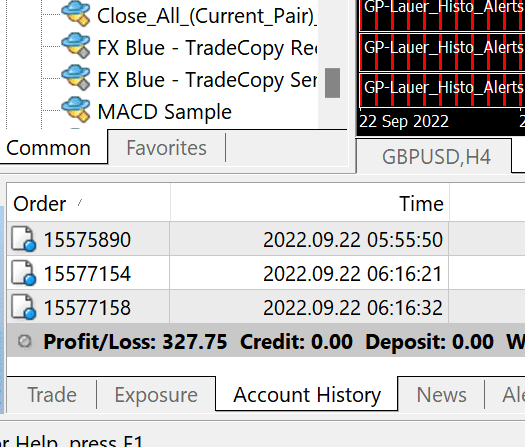The height and width of the screenshot is (447, 525).
Task: Click the Profit/Loss summary row icon
Action: 25,342
